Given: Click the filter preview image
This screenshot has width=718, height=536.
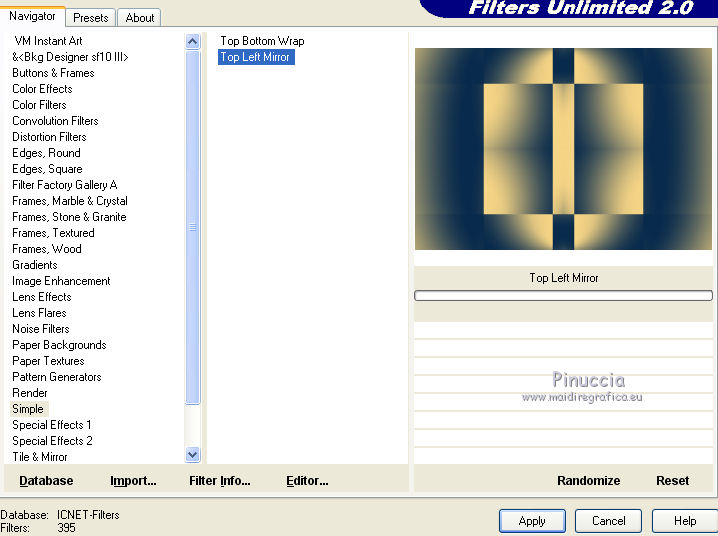Looking at the screenshot, I should [563, 149].
